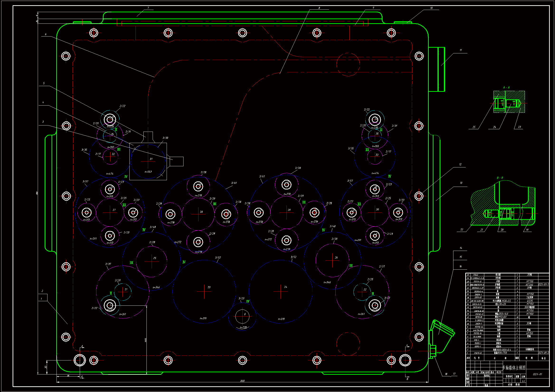
Task: Select the A - A section view label
Action: (x=506, y=88)
